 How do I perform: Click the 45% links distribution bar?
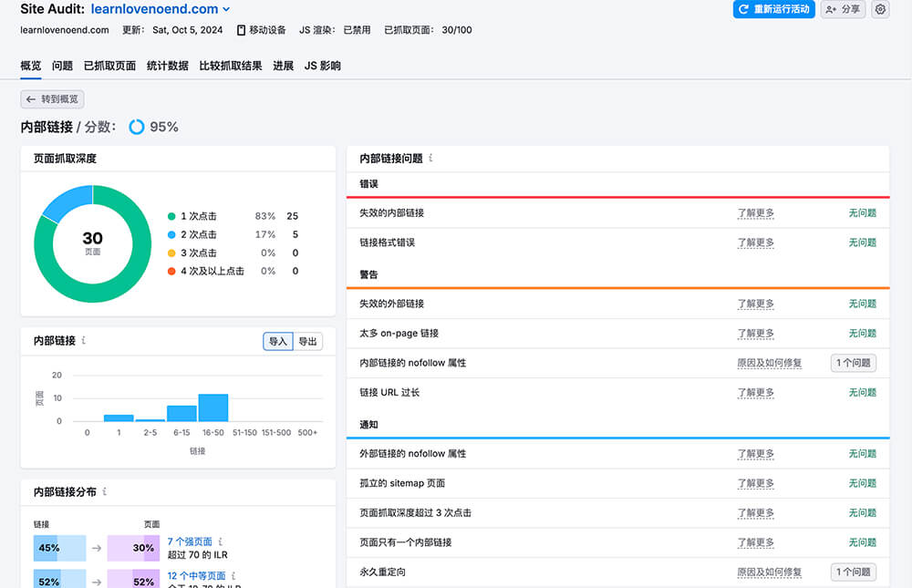point(60,548)
